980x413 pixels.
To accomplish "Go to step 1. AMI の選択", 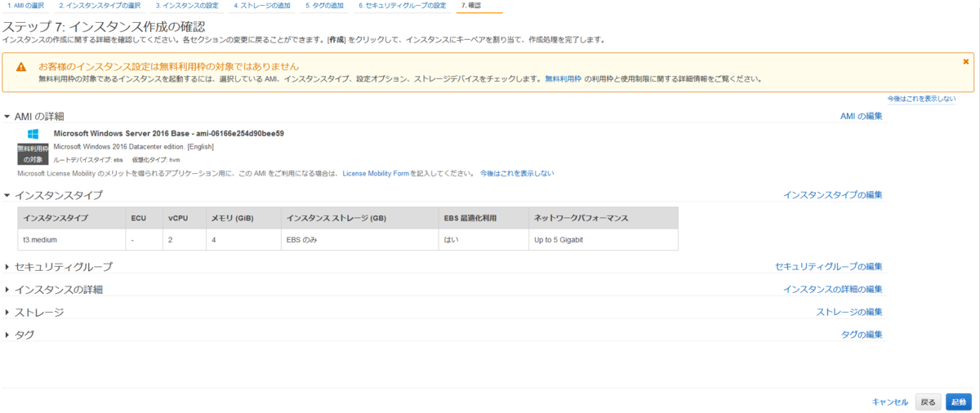I will tap(26, 6).
